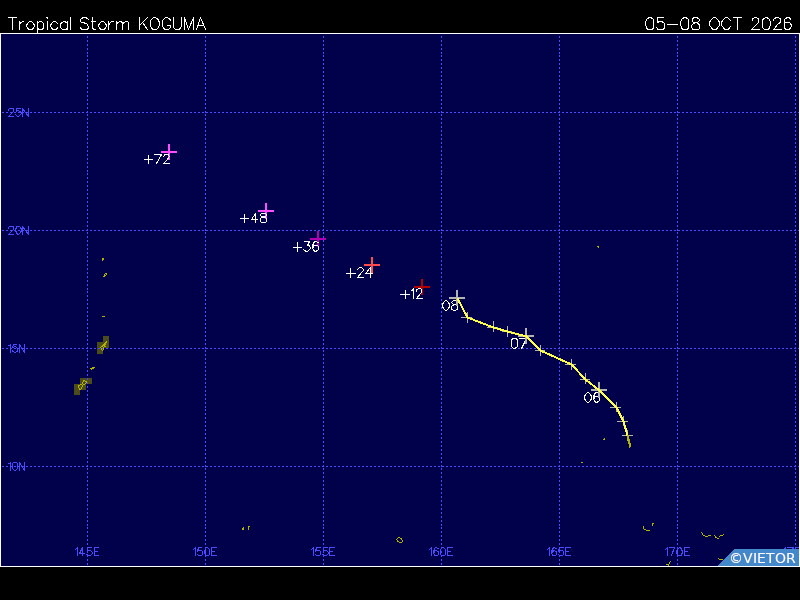800x600 pixels.
Task: Click the magenta +48 forecast cross marker
Action: pyautogui.click(x=266, y=210)
